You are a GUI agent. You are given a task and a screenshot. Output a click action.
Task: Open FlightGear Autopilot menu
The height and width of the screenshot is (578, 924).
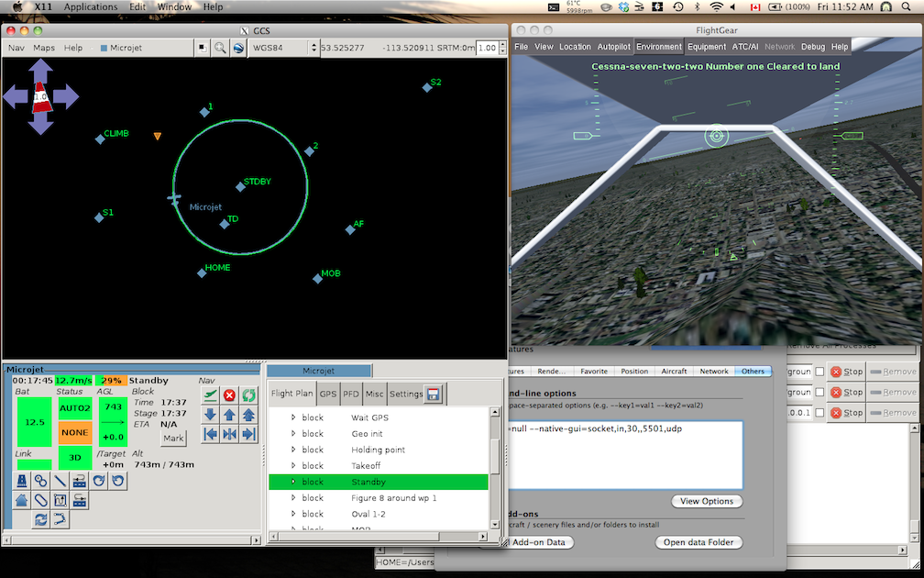(x=613, y=47)
